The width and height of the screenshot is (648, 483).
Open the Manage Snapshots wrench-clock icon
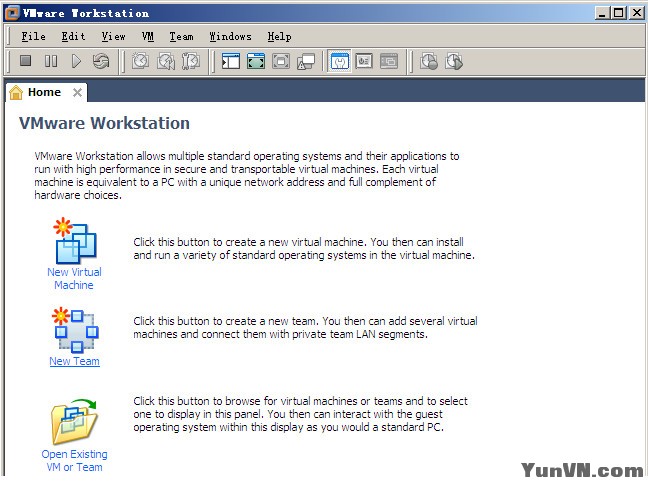[x=191, y=61]
